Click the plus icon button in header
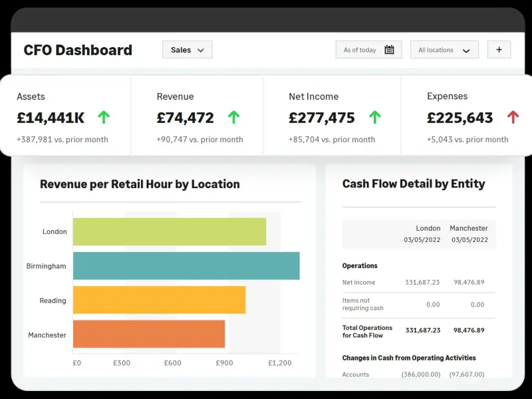Image resolution: width=532 pixels, height=399 pixels. [499, 50]
